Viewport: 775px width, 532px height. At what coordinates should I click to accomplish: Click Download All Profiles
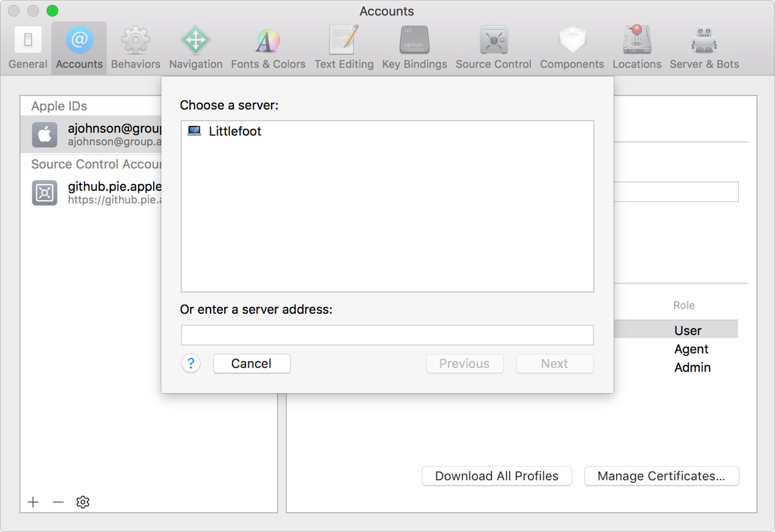pos(497,476)
